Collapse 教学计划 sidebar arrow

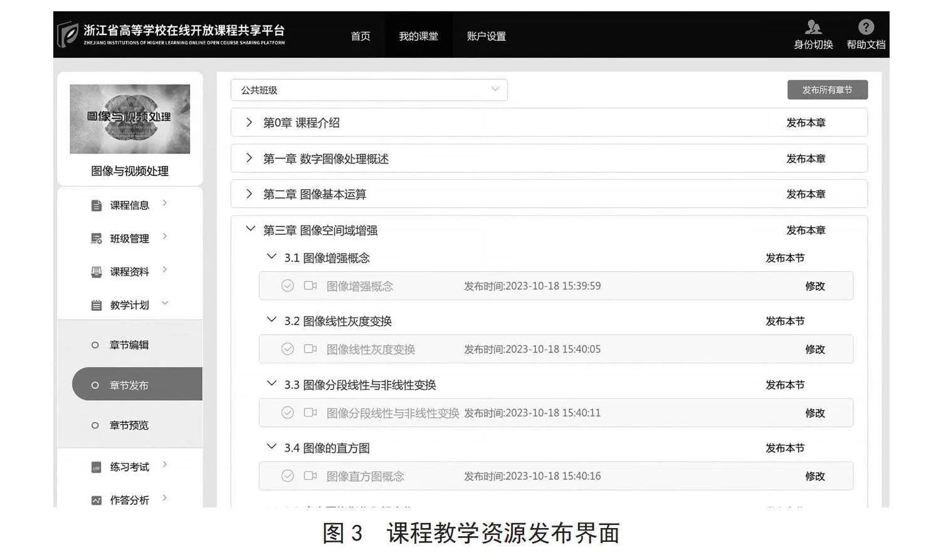166,303
